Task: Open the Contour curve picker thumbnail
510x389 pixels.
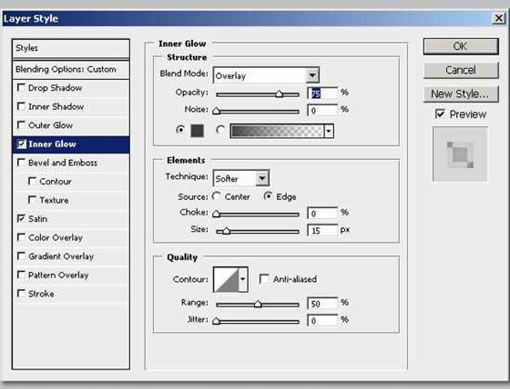Action: click(227, 279)
